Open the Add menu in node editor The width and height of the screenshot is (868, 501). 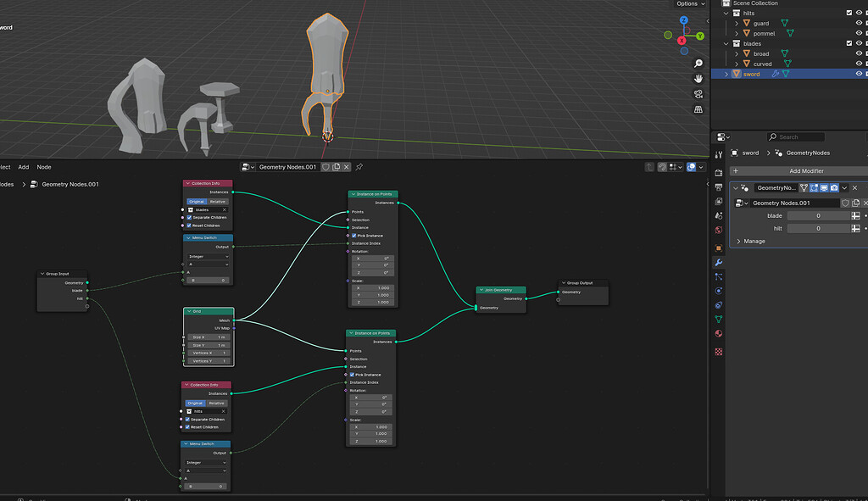(x=23, y=167)
